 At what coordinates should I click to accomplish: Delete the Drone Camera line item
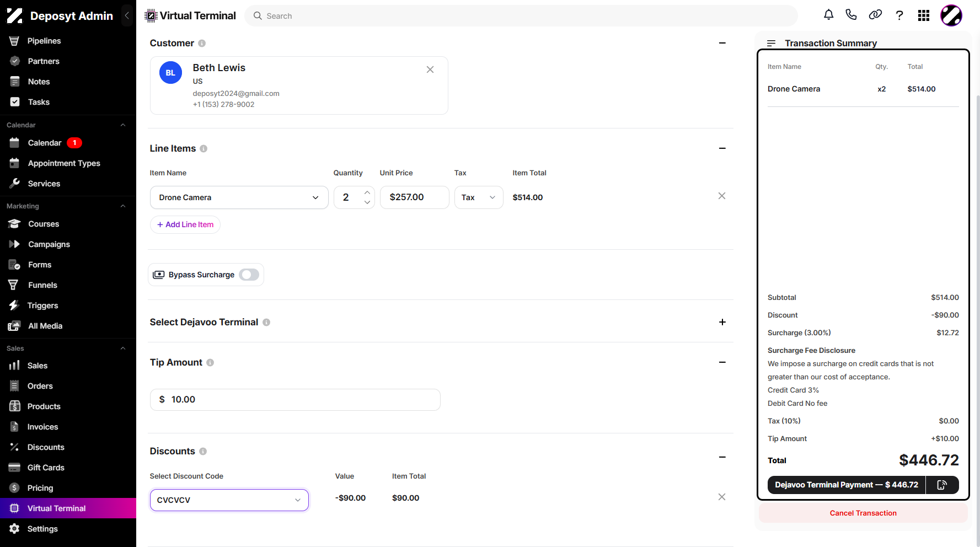[722, 196]
